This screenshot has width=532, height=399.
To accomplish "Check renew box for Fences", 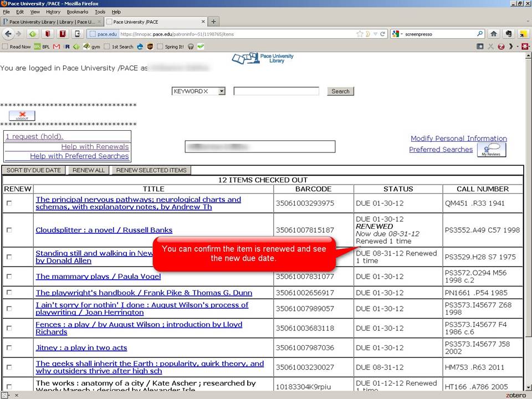I will tap(9, 328).
